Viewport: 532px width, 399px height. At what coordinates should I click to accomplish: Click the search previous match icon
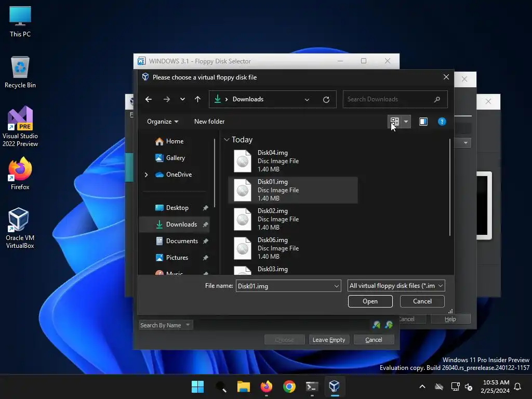(x=376, y=325)
